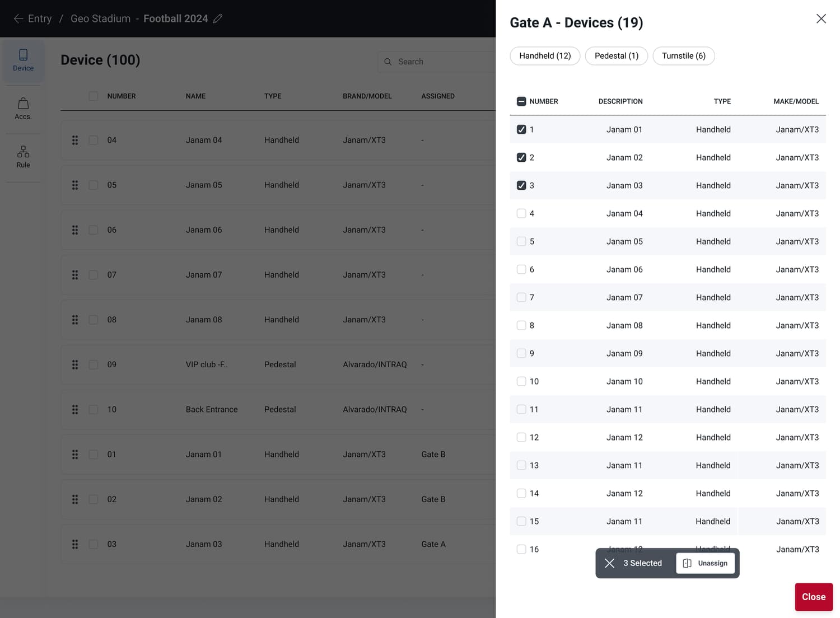Click the red Close button
Viewport: 840px width, 618px height.
814,597
